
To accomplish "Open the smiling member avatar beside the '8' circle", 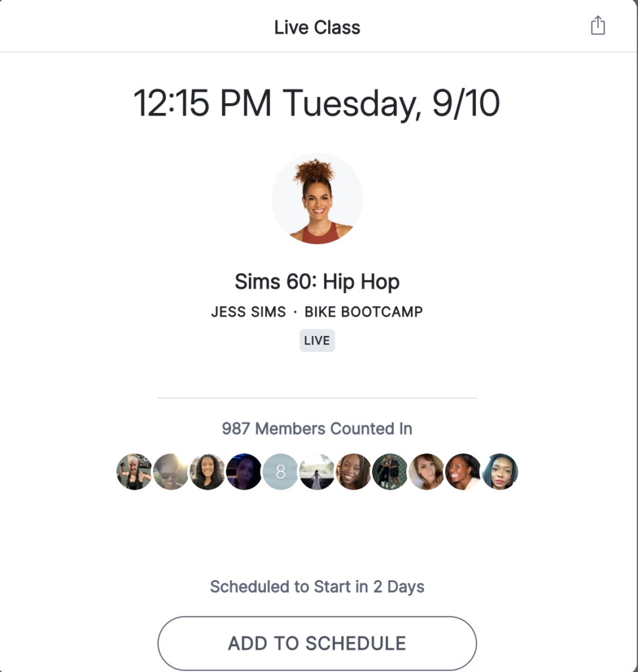I will coord(354,472).
